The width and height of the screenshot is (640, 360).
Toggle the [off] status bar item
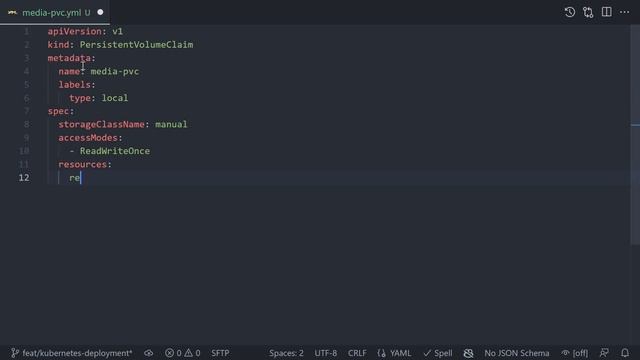[575, 353]
